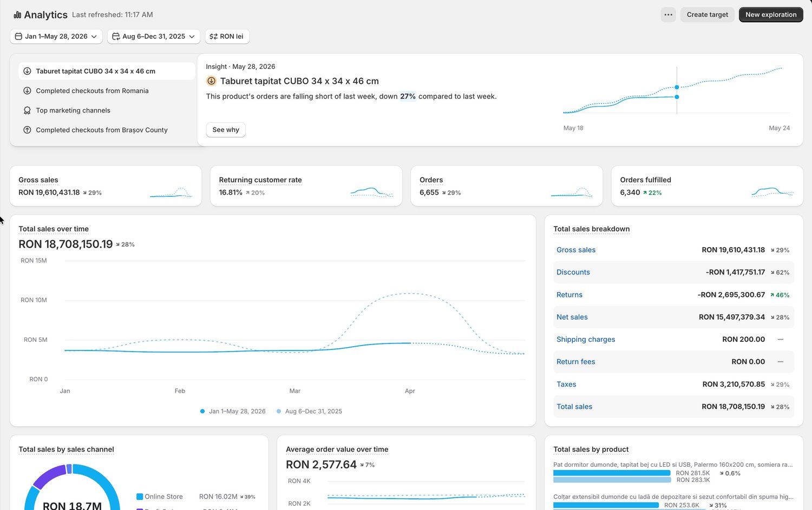Click the currency exchange icon beside RON lei

[213, 36]
